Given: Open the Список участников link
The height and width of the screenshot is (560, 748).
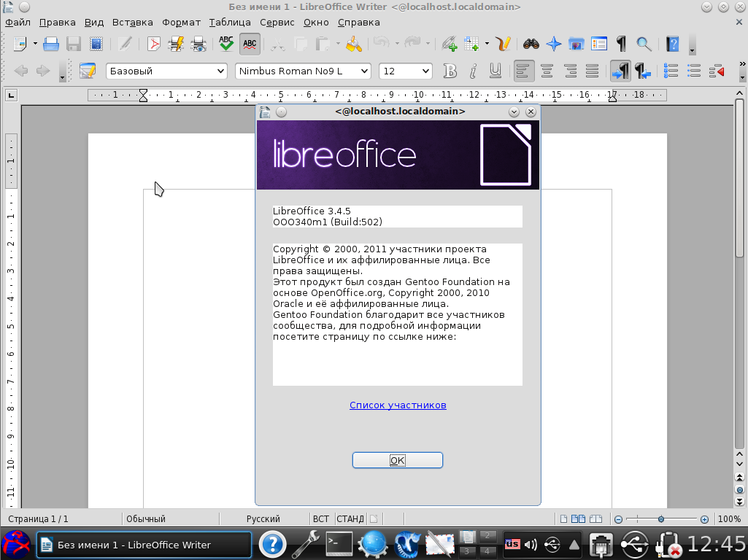Looking at the screenshot, I should pos(398,405).
